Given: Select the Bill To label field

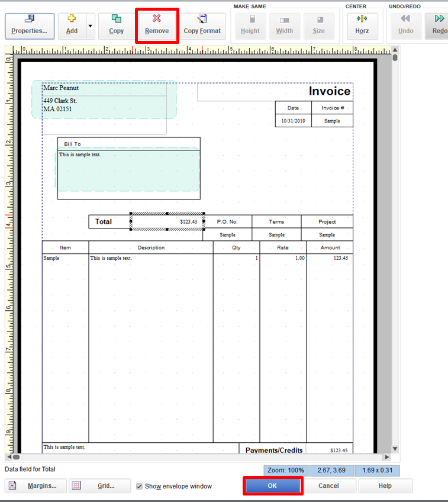Looking at the screenshot, I should [129, 144].
